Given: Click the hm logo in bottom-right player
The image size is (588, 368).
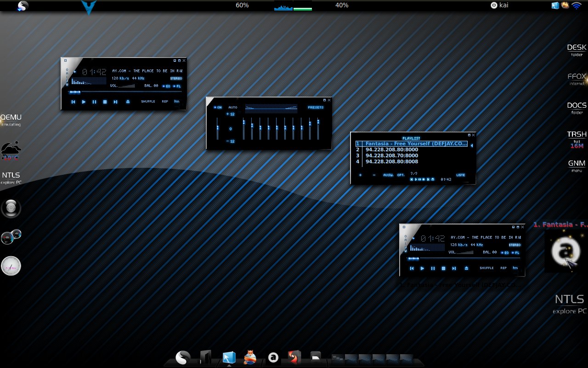Looking at the screenshot, I should 515,268.
